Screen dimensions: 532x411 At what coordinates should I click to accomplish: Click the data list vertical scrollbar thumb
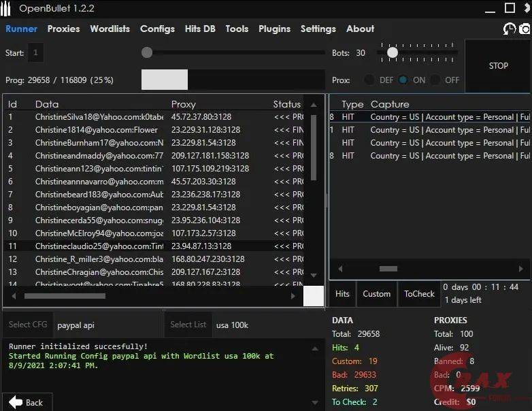coord(314,148)
